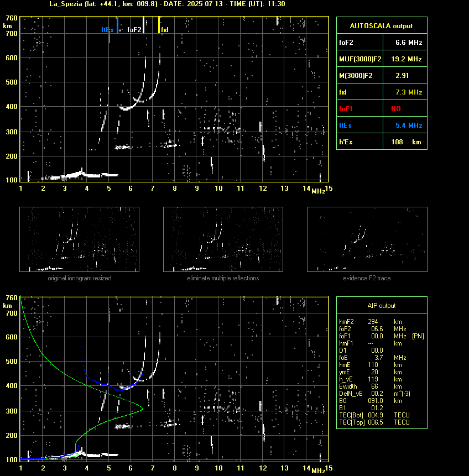
Task: Click the D1 00.0 row in AIP output
Action: pyautogui.click(x=361, y=351)
